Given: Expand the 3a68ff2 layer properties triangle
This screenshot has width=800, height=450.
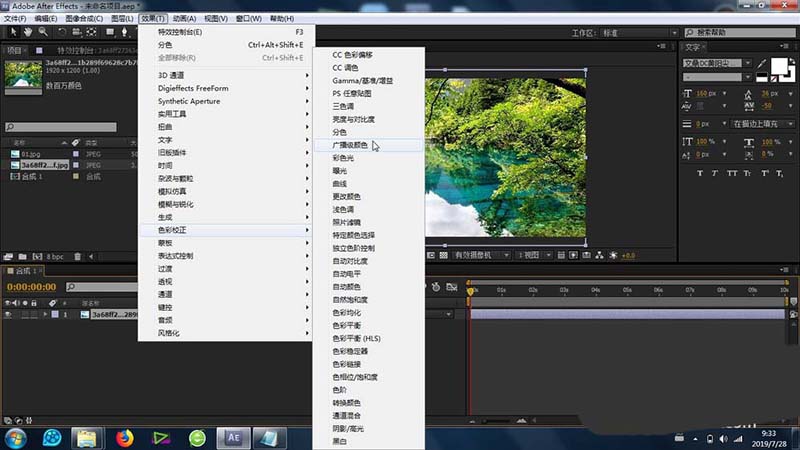Looking at the screenshot, I should [44, 314].
